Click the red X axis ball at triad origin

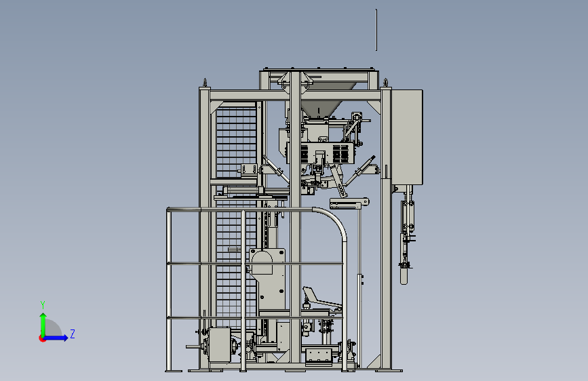pyautogui.click(x=42, y=338)
